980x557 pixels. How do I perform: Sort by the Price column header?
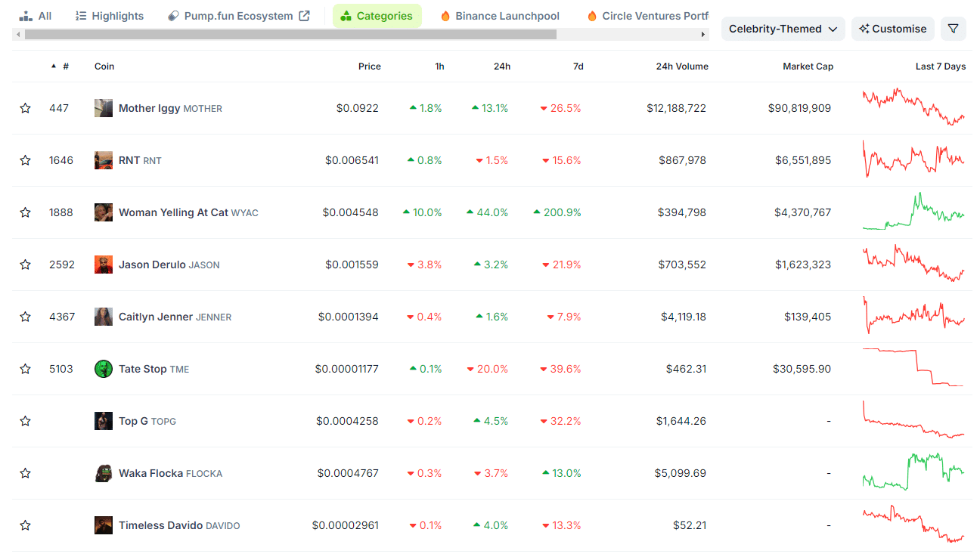(x=370, y=67)
